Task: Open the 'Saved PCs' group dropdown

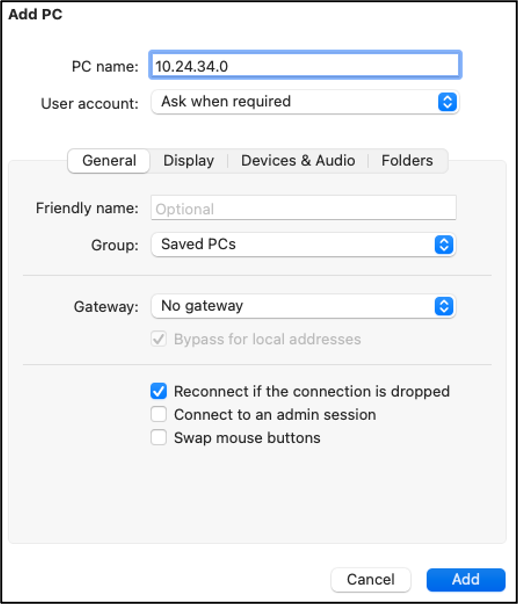Action: (303, 245)
